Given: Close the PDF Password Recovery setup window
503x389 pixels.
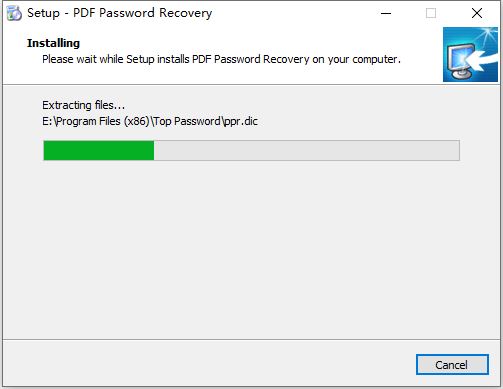Looking at the screenshot, I should (x=477, y=13).
